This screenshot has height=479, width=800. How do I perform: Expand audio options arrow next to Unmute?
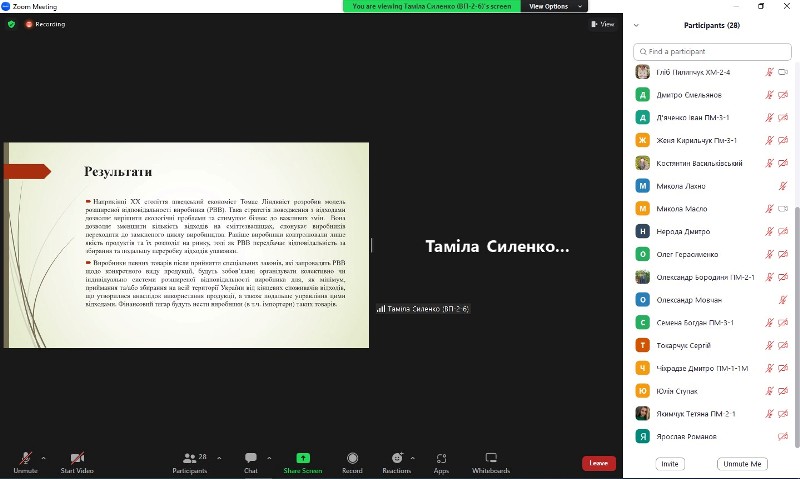[43, 458]
